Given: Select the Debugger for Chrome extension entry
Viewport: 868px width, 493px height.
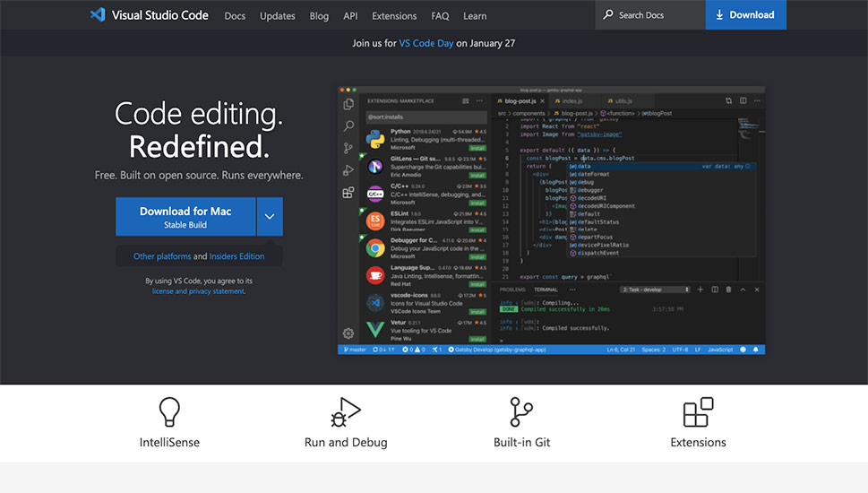Looking at the screenshot, I should 425,248.
